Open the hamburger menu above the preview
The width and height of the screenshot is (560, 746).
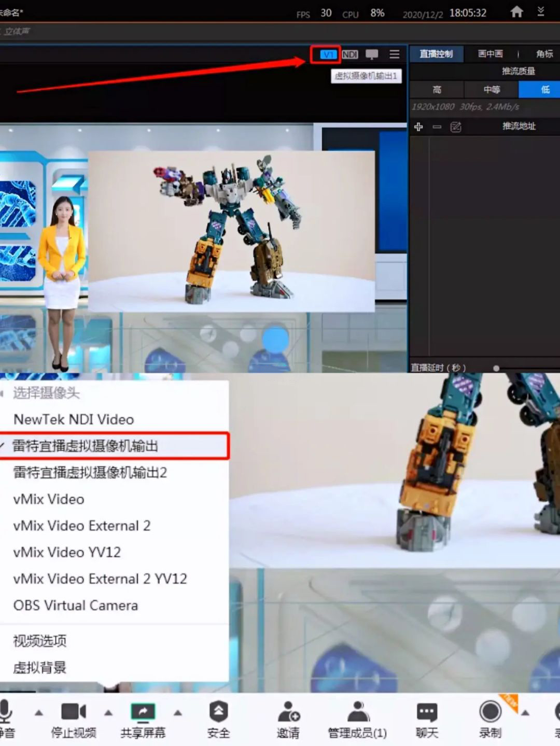click(x=395, y=54)
